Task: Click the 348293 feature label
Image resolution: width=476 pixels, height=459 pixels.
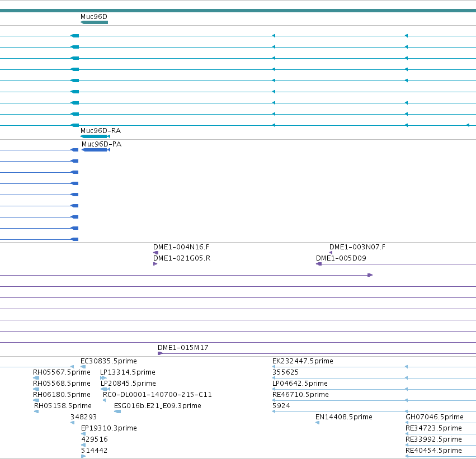Action: click(x=83, y=417)
